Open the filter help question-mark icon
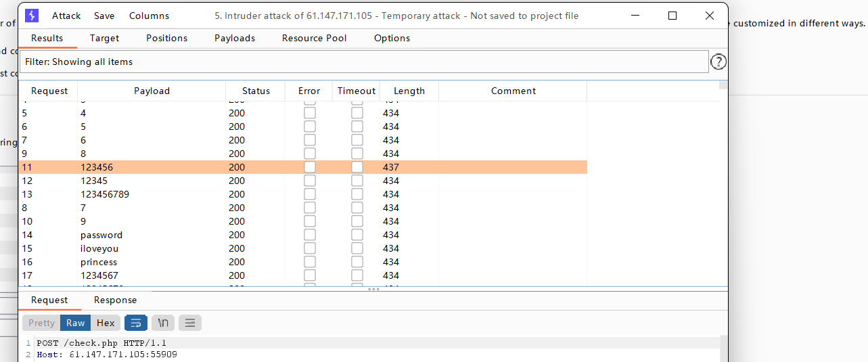This screenshot has height=362, width=868. 718,62
